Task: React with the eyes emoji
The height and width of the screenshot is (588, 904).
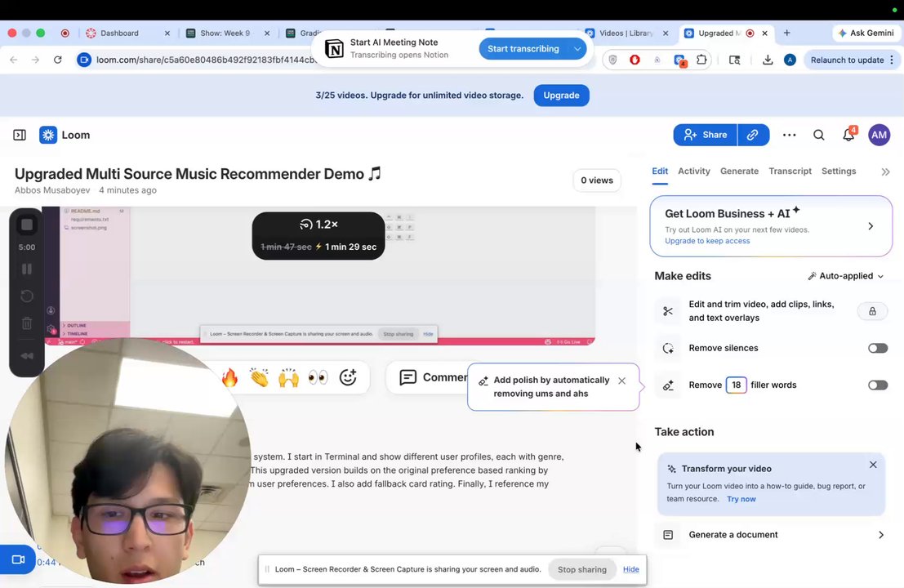Action: coord(318,377)
